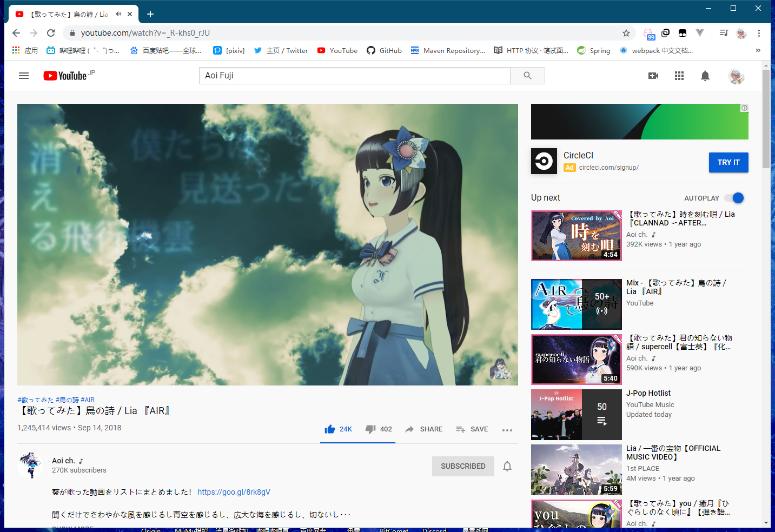Click the J-Pop Hotlist title text
The width and height of the screenshot is (775, 532).
tap(648, 393)
